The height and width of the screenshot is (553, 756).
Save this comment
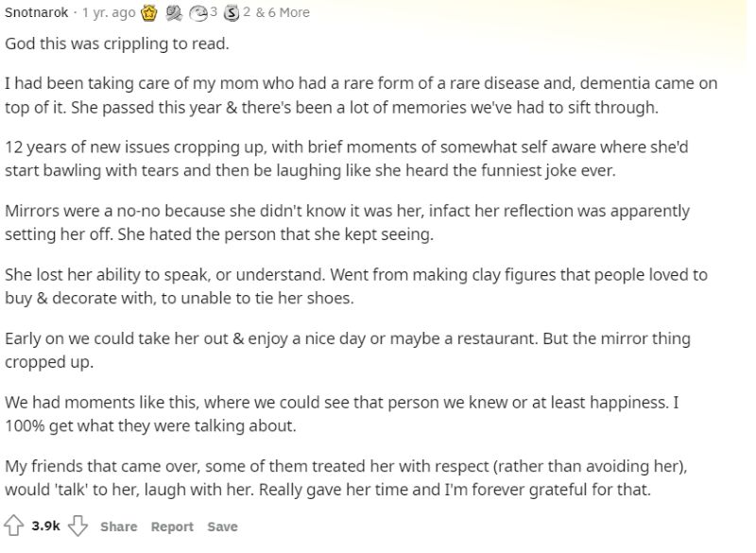click(222, 527)
